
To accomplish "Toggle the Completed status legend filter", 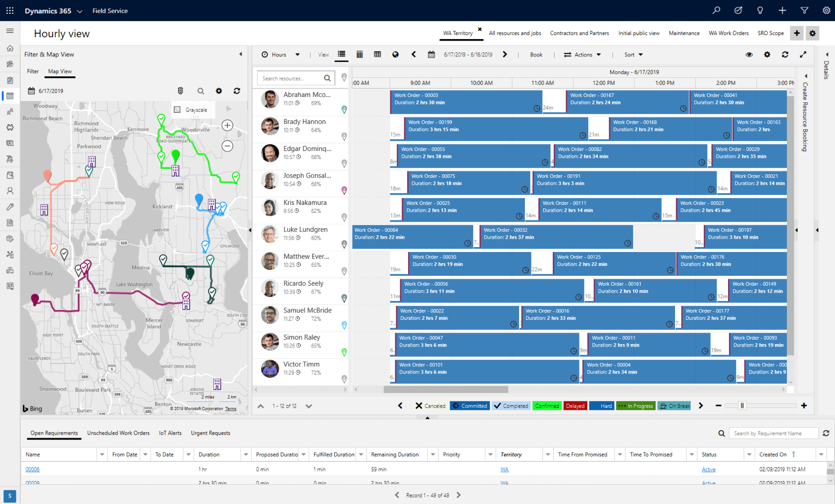I will [511, 406].
